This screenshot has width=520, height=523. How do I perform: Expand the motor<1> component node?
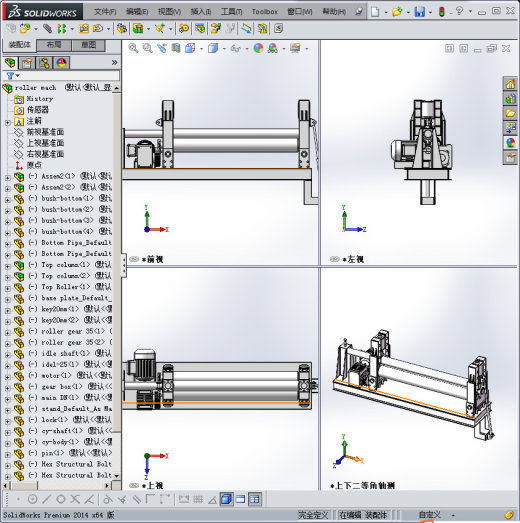click(x=8, y=377)
